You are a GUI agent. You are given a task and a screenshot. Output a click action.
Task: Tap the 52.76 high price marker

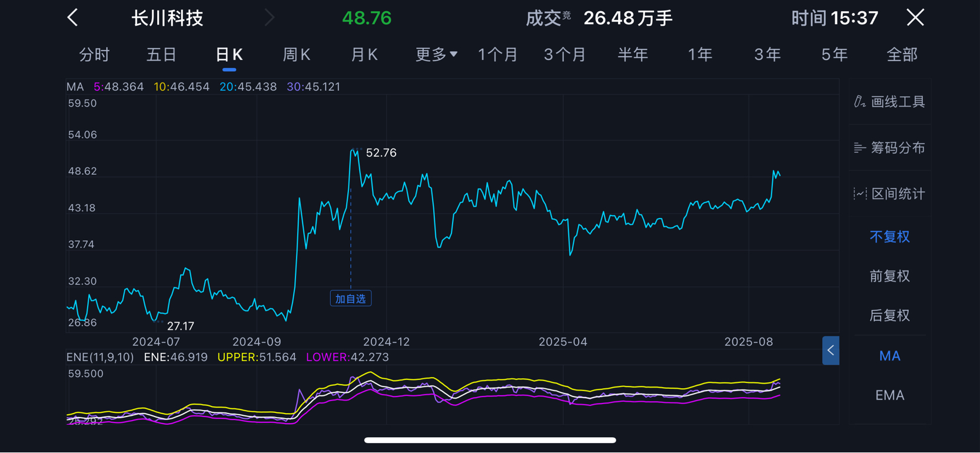tap(381, 153)
